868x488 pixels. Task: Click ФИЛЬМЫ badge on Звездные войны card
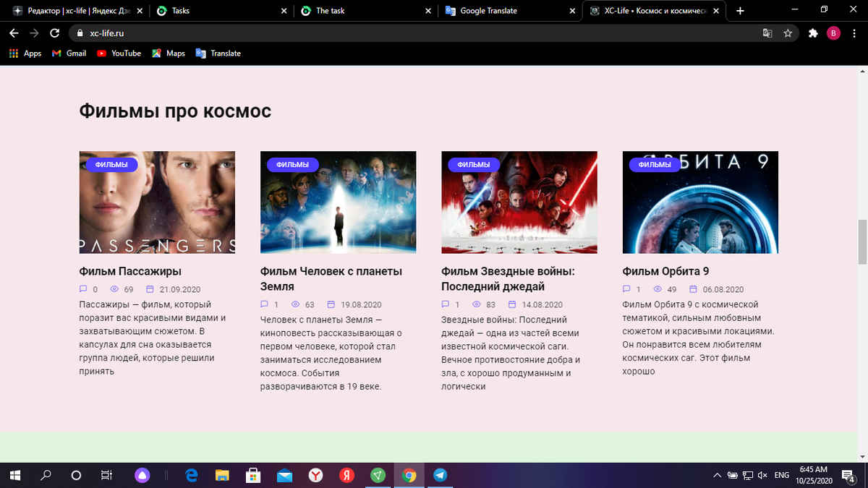click(474, 165)
